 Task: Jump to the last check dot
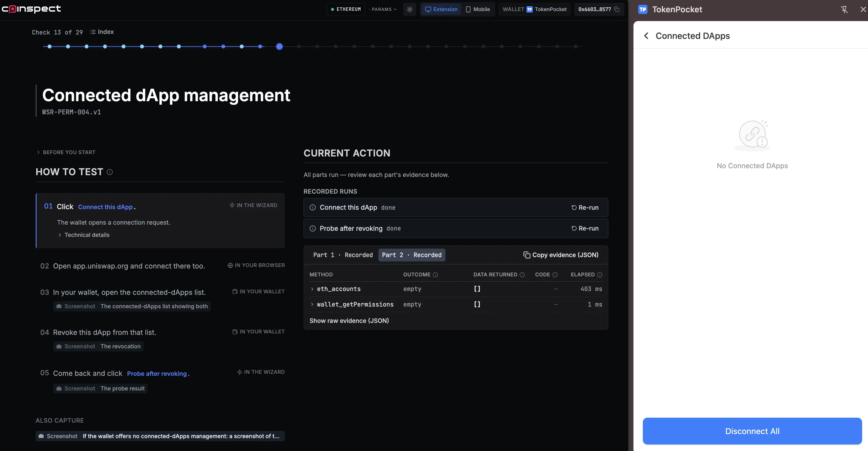(576, 47)
